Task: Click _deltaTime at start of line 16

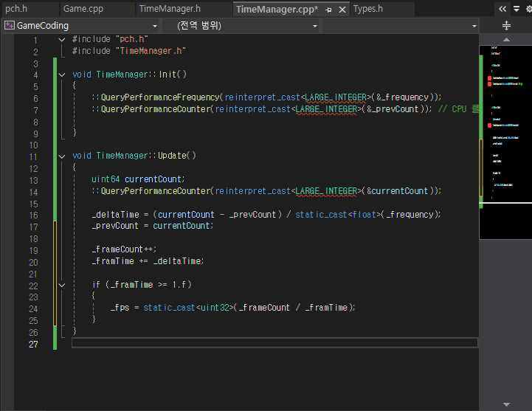Action: point(115,215)
